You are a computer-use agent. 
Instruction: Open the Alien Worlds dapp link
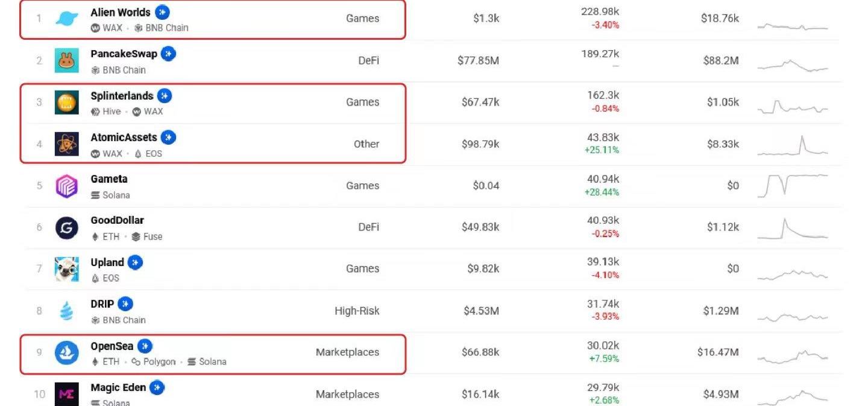[121, 12]
